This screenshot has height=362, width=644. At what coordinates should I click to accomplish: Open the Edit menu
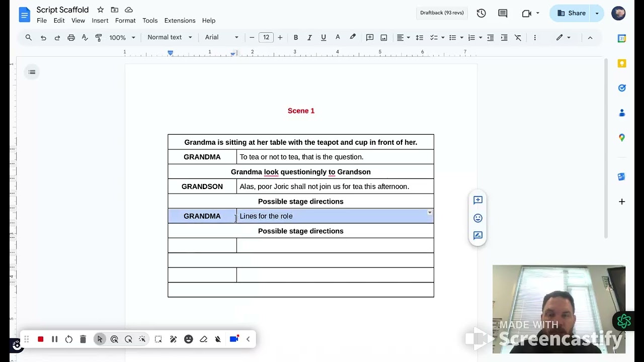(x=59, y=21)
